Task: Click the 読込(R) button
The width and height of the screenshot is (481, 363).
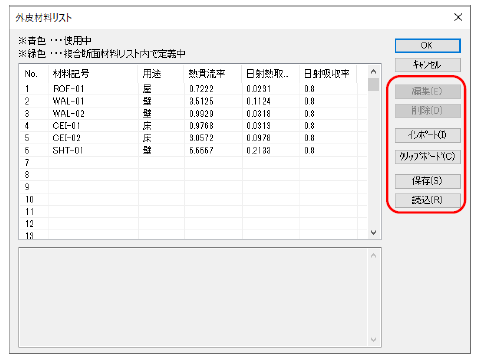Action: 428,200
